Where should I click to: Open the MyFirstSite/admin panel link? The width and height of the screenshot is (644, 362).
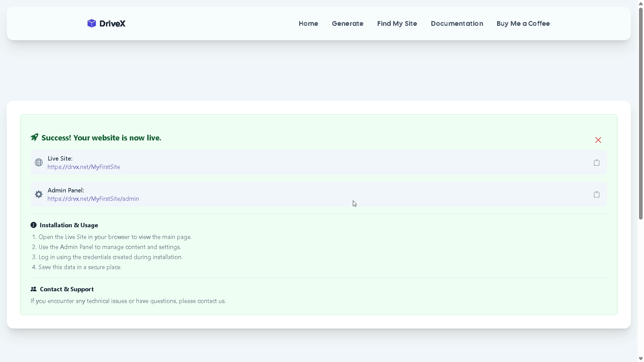(93, 199)
